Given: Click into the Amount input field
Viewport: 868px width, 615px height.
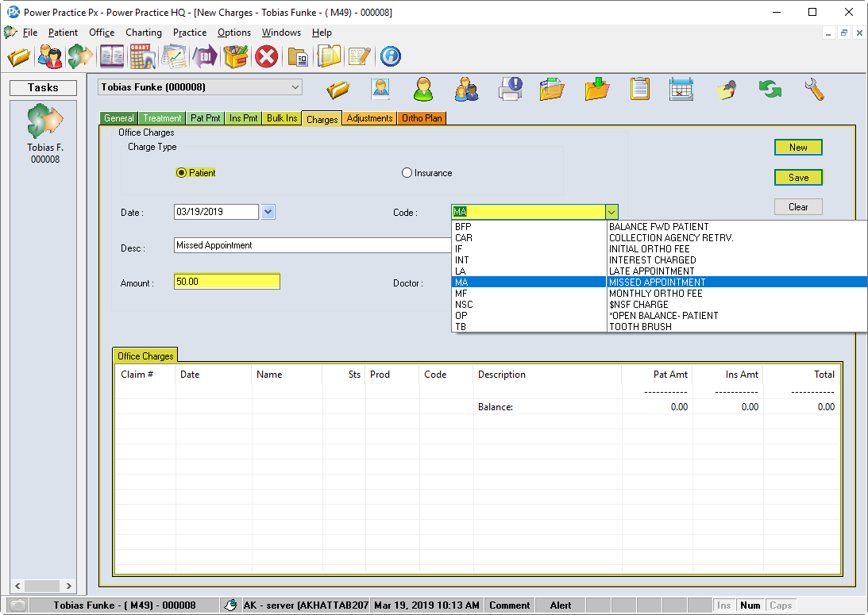Looking at the screenshot, I should pos(226,282).
